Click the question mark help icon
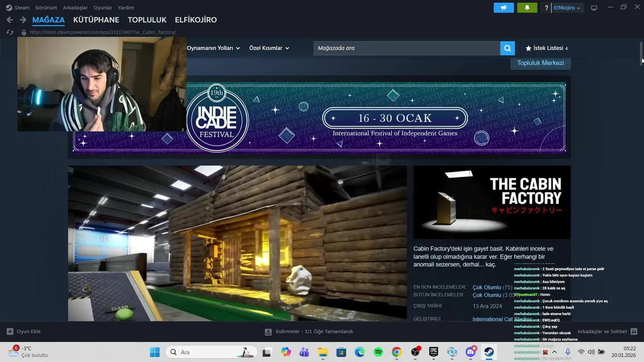The image size is (644, 362). click(x=546, y=8)
